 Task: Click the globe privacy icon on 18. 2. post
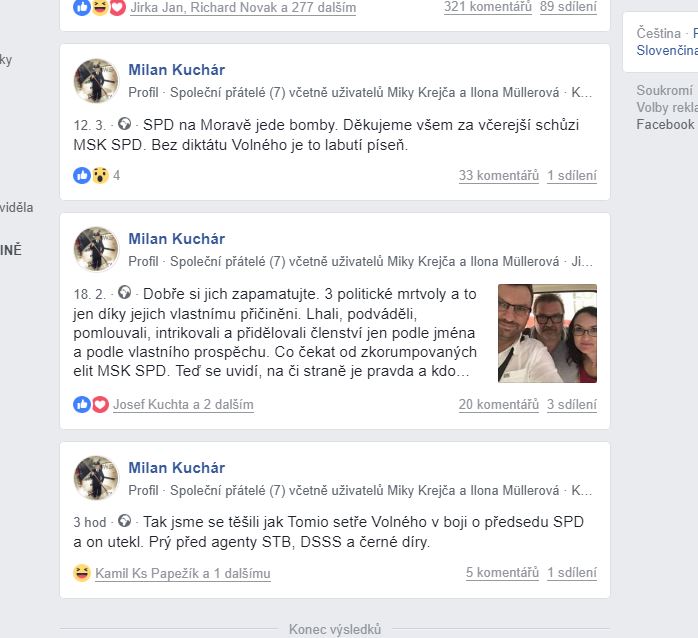(125, 293)
